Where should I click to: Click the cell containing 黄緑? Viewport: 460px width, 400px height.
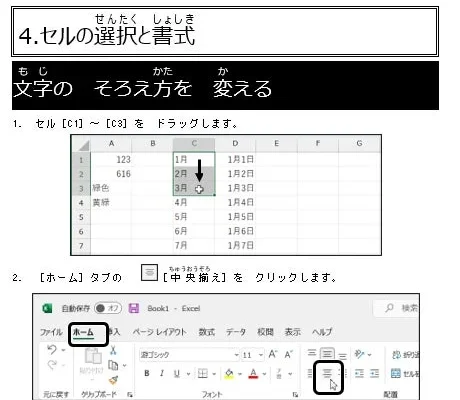[111, 202]
